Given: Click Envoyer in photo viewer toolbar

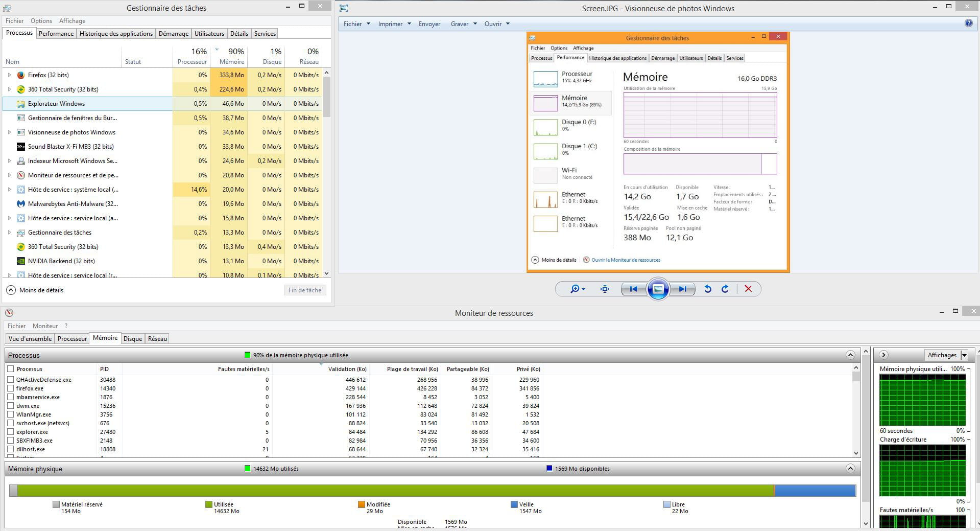Looking at the screenshot, I should 429,24.
